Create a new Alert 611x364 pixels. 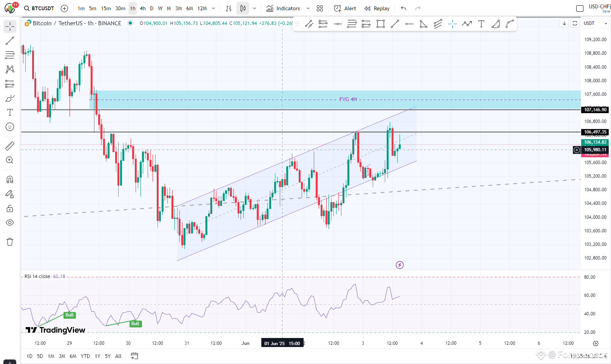[x=345, y=8]
